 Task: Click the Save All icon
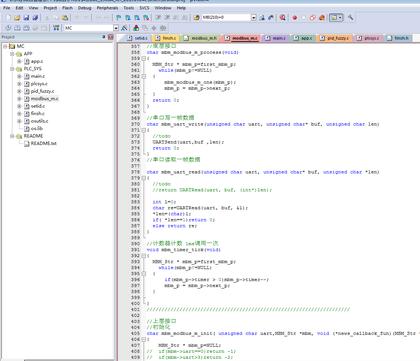pos(35,18)
